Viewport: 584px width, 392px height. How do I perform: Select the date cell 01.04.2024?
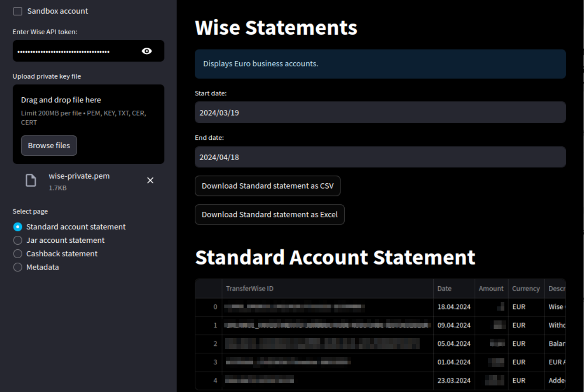pos(454,362)
